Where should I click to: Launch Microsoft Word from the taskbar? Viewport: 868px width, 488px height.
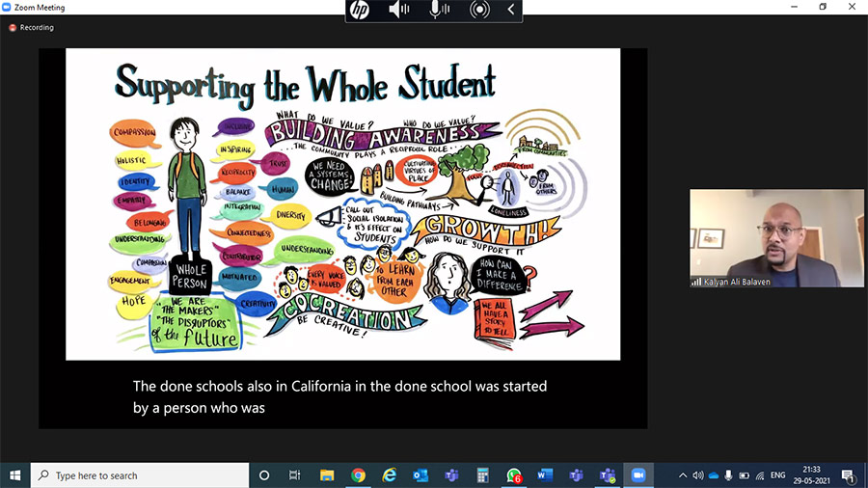pyautogui.click(x=545, y=475)
